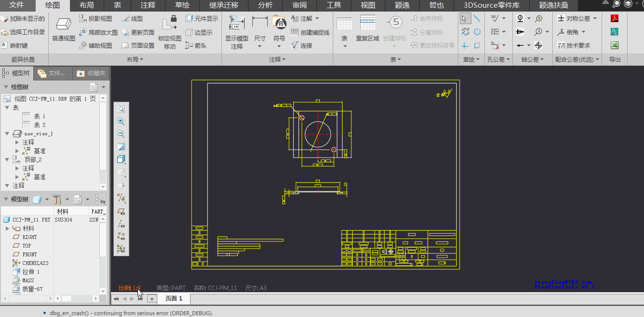The height and width of the screenshot is (317, 644).
Task: Click Zoom Out magnifier in graphics toolbar
Action: click(x=121, y=134)
